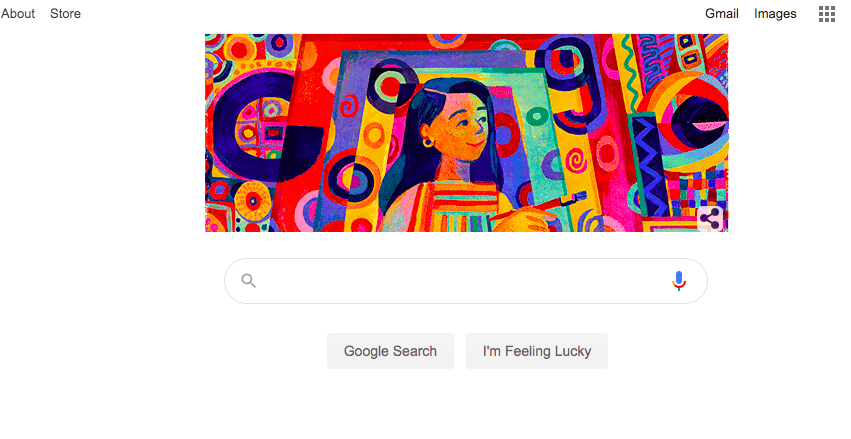Open the Google apps grid menu
This screenshot has height=439, width=851.
click(x=827, y=14)
